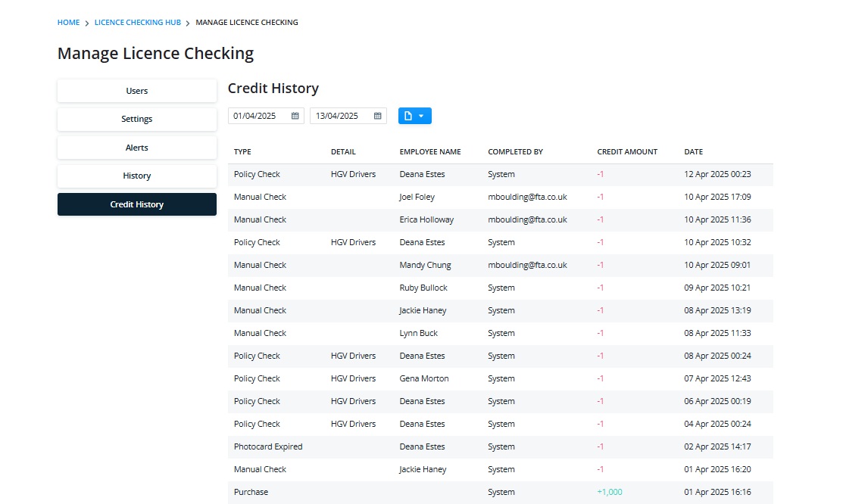Select the Purchase row type cell
The width and height of the screenshot is (846, 504).
(251, 492)
